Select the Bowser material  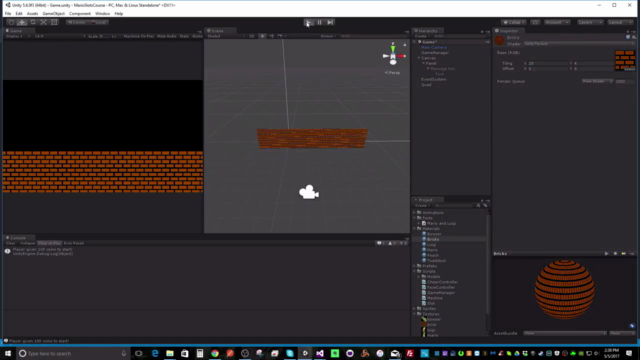(x=434, y=234)
